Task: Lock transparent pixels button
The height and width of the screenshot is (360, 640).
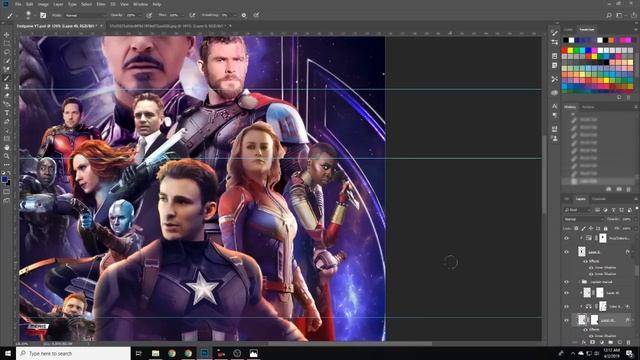Action: pyautogui.click(x=576, y=229)
